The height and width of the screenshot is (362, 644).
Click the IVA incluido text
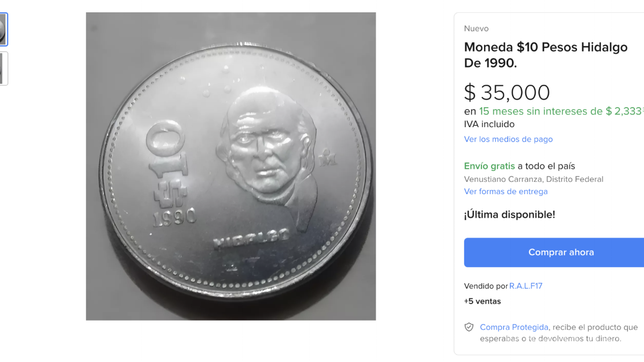pyautogui.click(x=489, y=124)
